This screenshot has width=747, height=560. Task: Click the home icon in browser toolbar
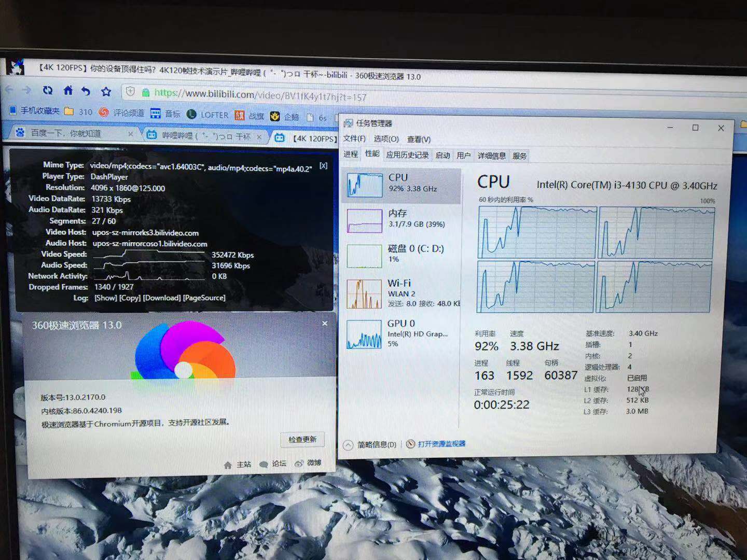coord(68,91)
